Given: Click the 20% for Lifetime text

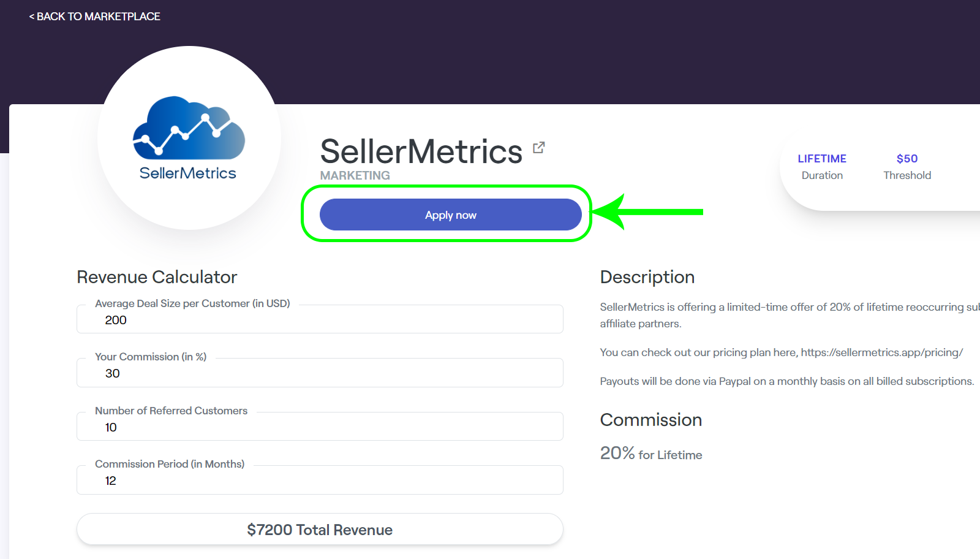Looking at the screenshot, I should pos(651,454).
